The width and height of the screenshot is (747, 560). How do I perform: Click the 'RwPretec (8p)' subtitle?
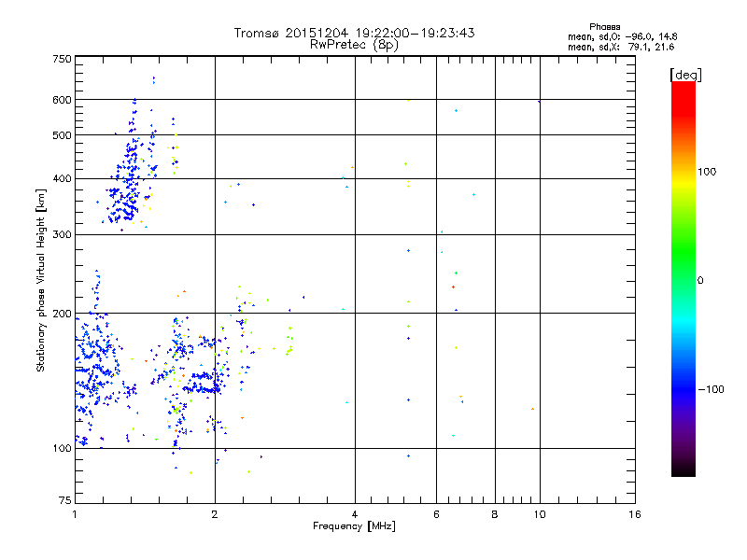point(354,45)
